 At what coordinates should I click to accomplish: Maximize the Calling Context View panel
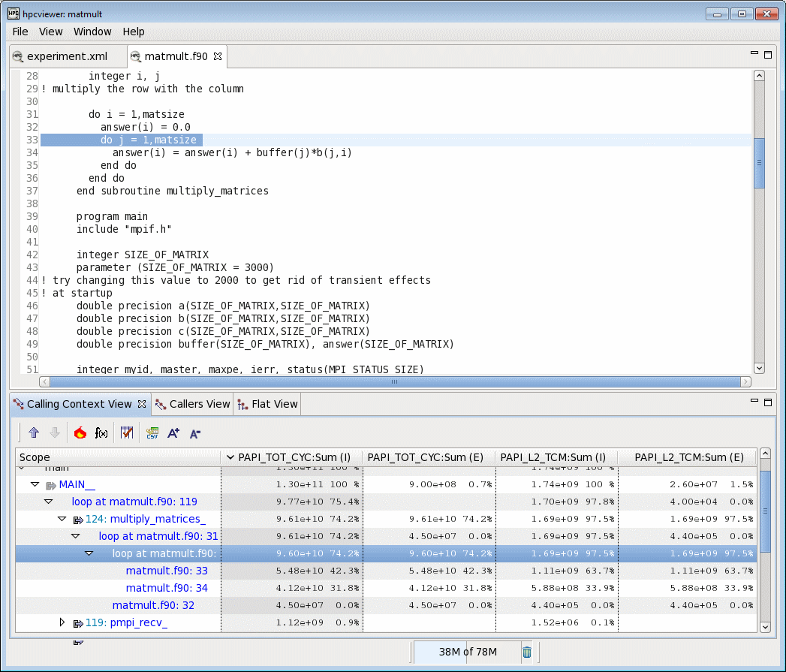[767, 402]
